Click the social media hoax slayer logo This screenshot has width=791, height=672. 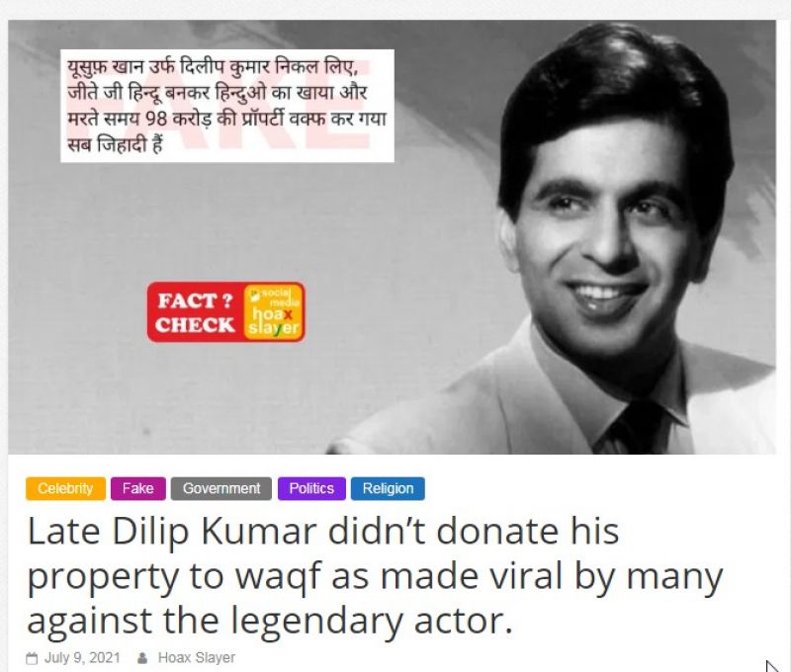[x=274, y=312]
